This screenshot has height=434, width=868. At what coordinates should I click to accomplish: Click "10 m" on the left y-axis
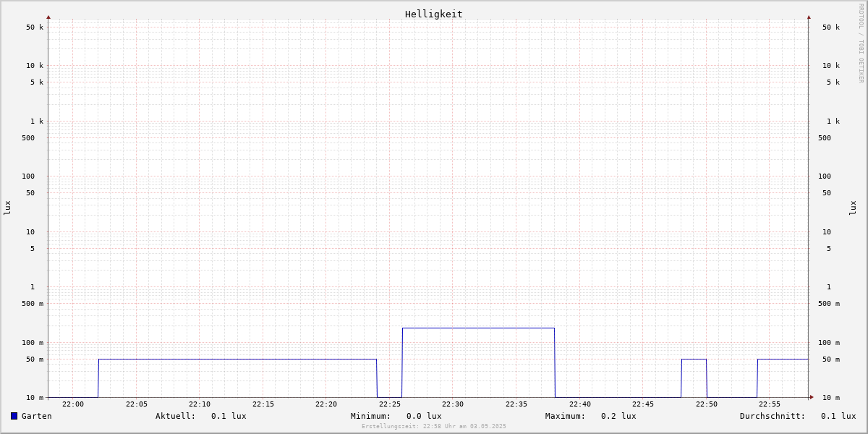pyautogui.click(x=35, y=398)
